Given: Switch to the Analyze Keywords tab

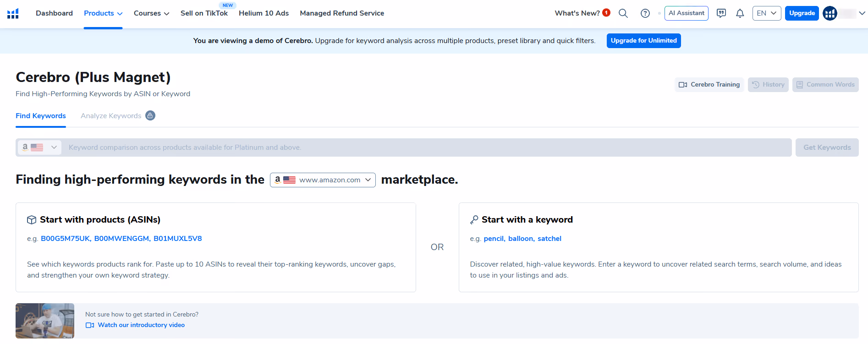Looking at the screenshot, I should coord(111,116).
